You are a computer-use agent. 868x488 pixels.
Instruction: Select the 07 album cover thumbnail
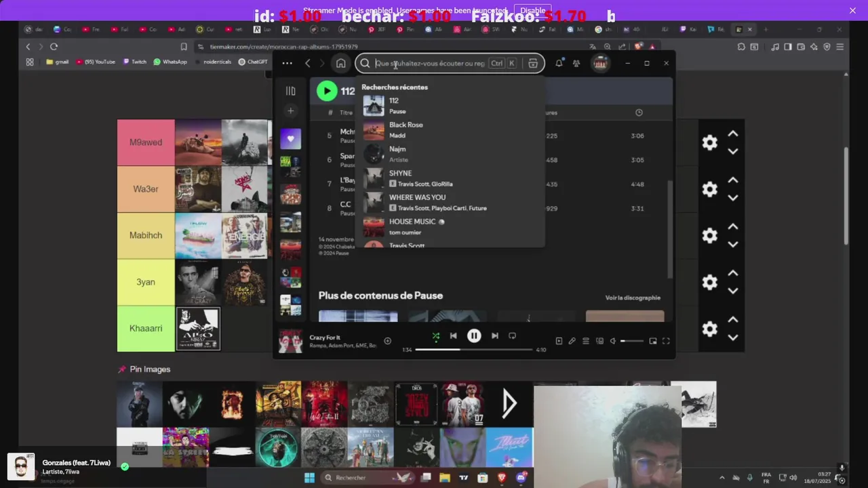tap(462, 404)
